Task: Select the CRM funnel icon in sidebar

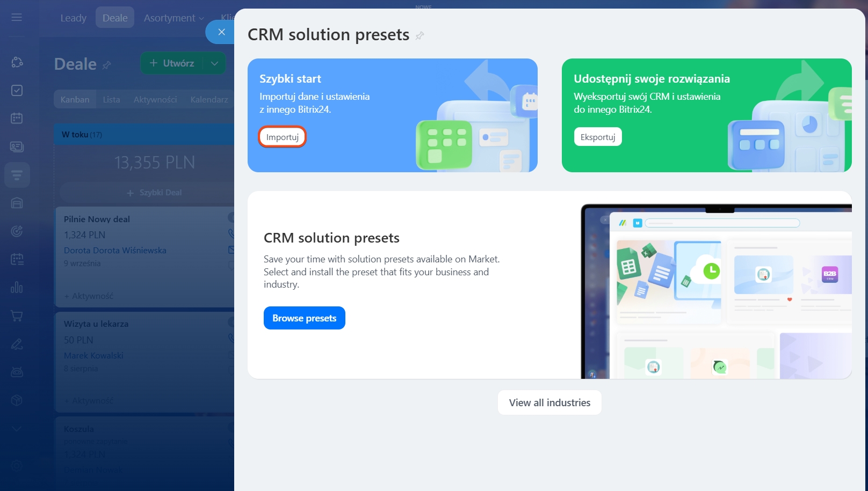Action: tap(17, 175)
